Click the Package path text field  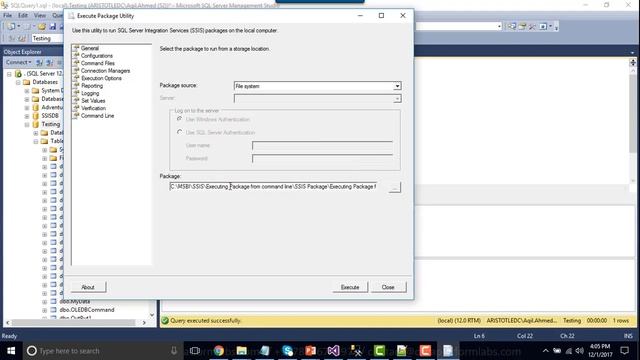pyautogui.click(x=273, y=187)
